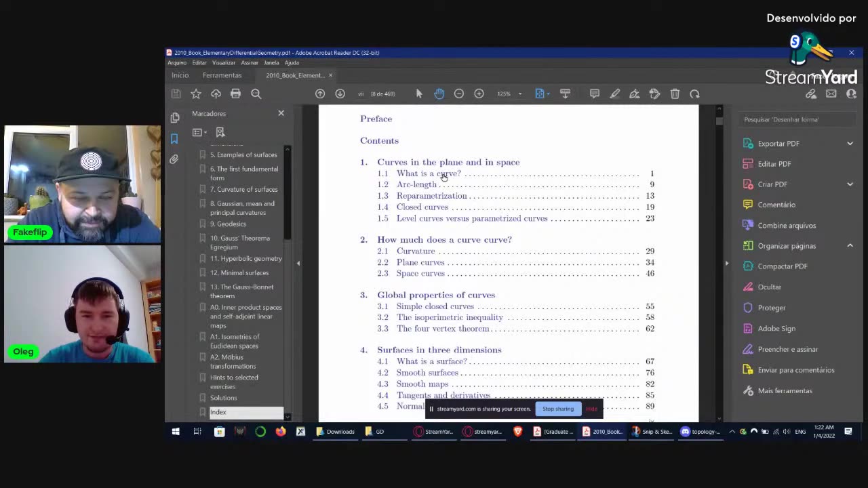Click the Windows Start button

[x=176, y=432]
